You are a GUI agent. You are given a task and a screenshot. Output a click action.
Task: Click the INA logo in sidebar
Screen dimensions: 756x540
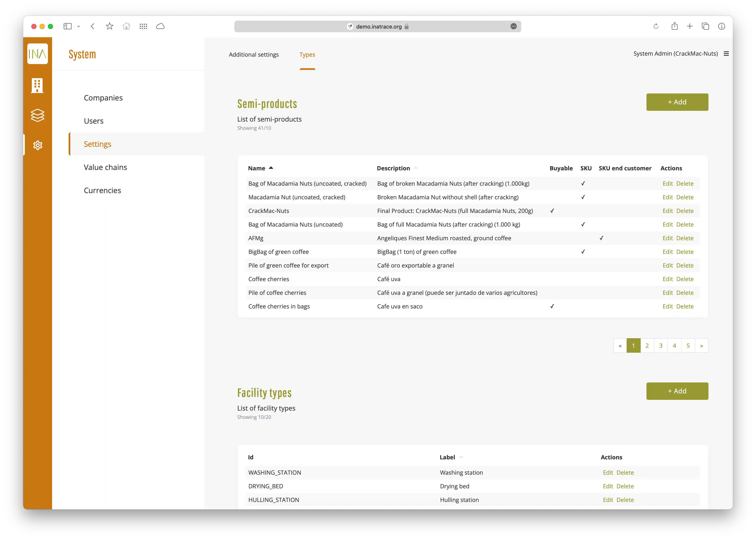(x=38, y=54)
